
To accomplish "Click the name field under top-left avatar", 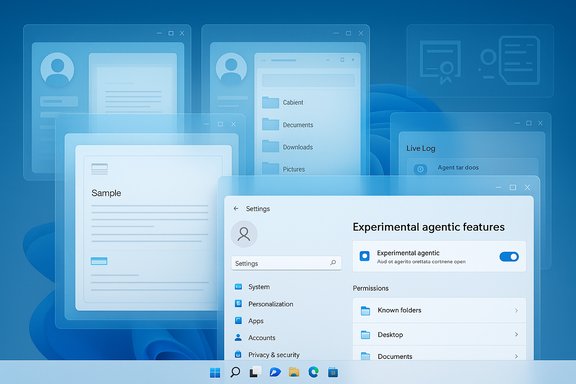I will (59, 101).
